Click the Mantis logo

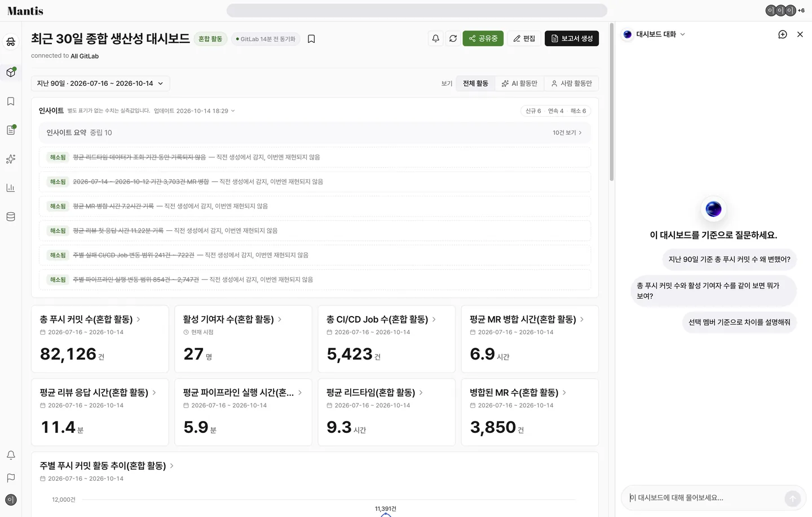[25, 11]
